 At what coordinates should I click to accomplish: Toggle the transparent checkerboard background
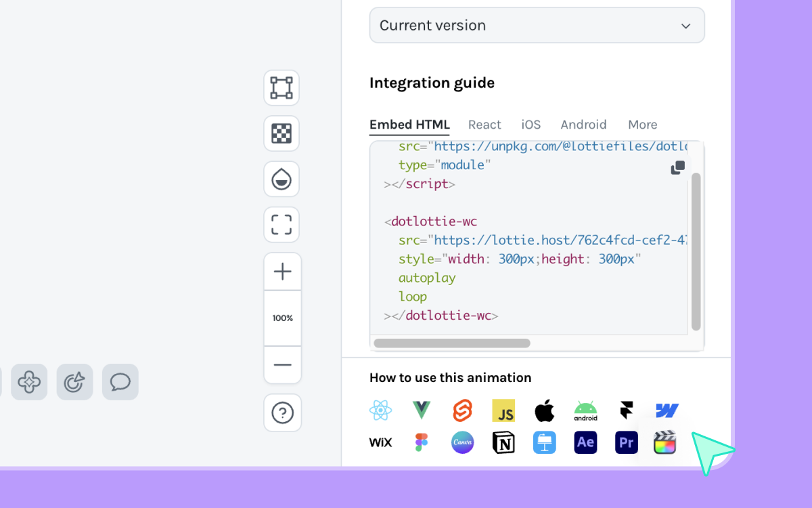point(281,133)
